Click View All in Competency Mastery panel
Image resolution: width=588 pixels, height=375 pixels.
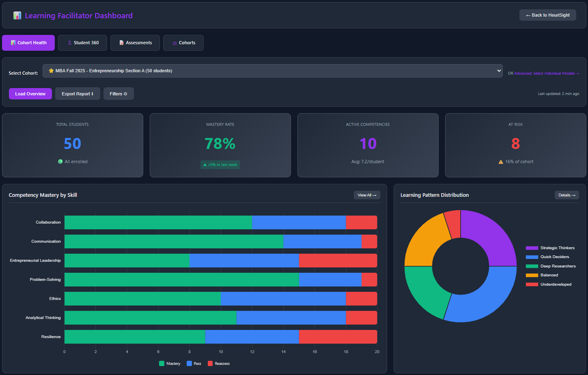point(366,195)
